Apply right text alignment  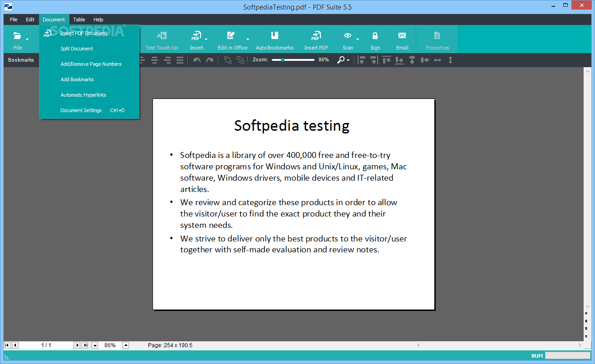click(x=167, y=60)
